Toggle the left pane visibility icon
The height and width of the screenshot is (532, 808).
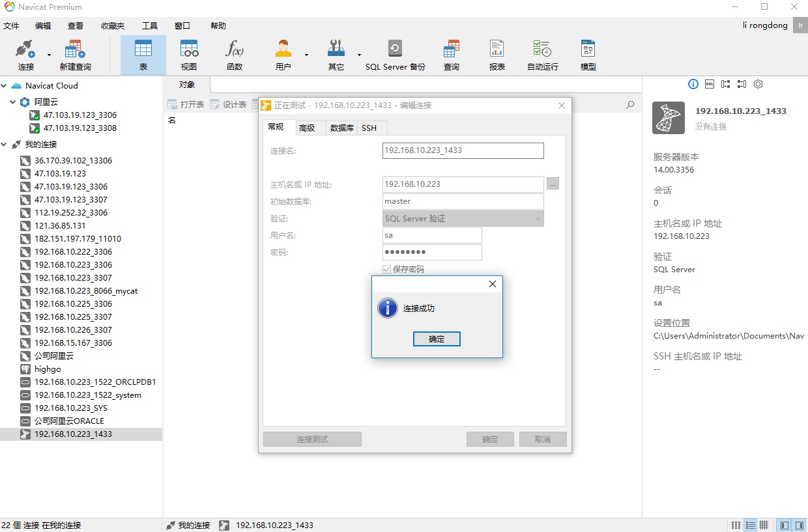coord(784,525)
